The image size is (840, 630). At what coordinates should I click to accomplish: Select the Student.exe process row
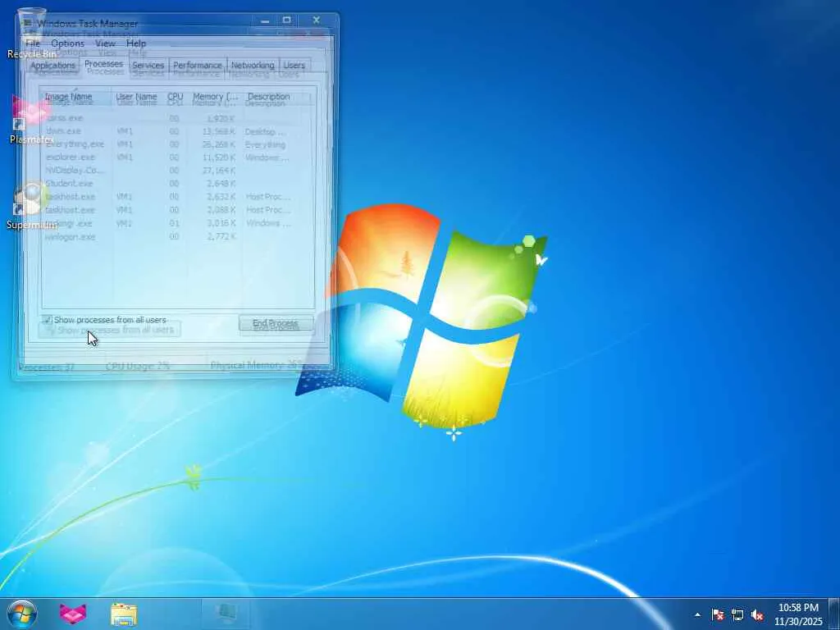coord(178,184)
